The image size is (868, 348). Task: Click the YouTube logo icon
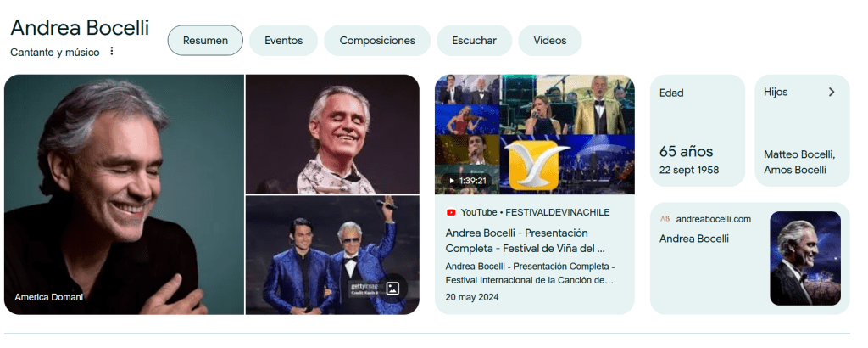[x=451, y=212]
